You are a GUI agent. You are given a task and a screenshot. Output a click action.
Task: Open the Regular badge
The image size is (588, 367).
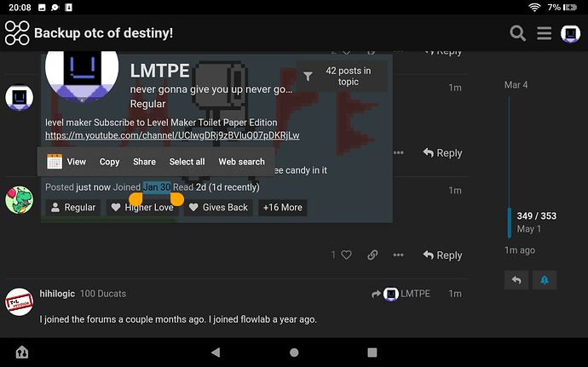click(x=73, y=207)
